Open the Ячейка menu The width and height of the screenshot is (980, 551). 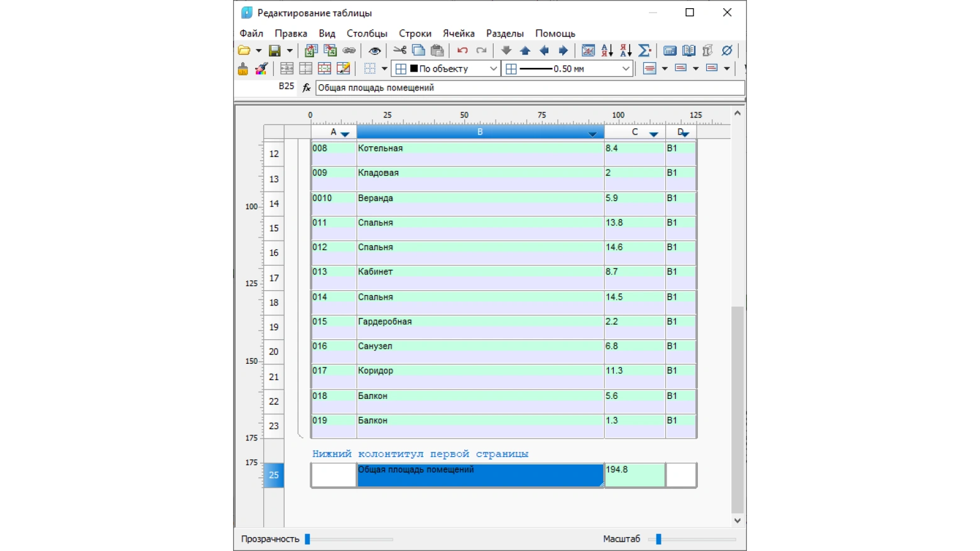click(x=459, y=33)
